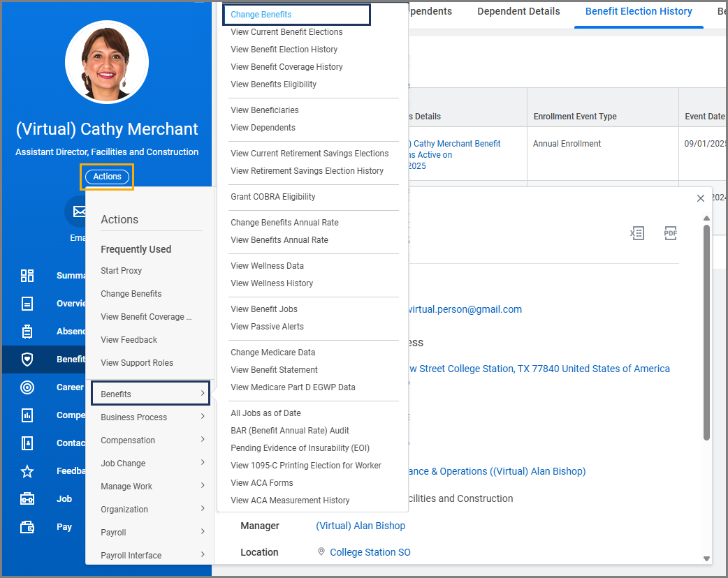728x578 pixels.
Task: Expand the Compensation submenu
Action: (150, 440)
